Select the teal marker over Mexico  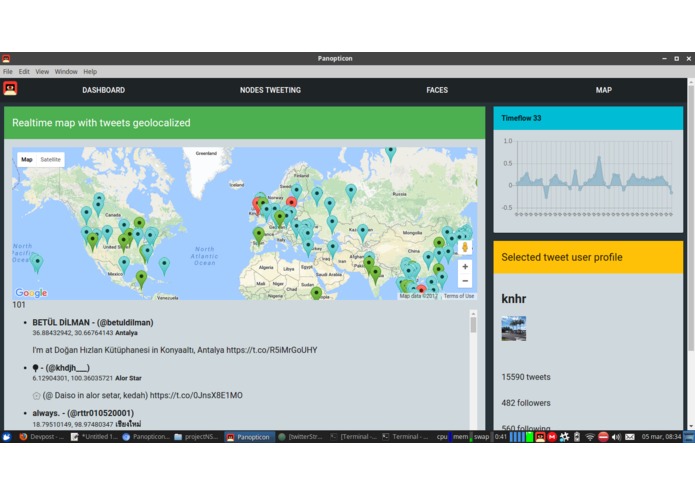click(x=124, y=264)
